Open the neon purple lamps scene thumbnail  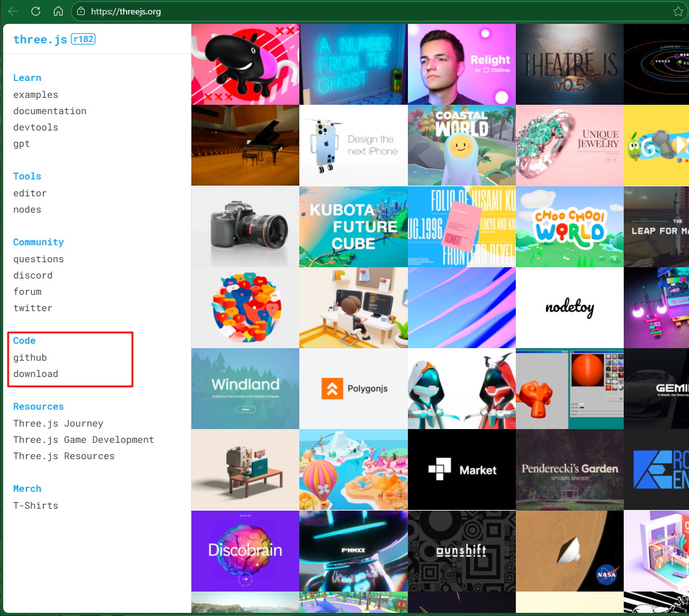coord(656,307)
